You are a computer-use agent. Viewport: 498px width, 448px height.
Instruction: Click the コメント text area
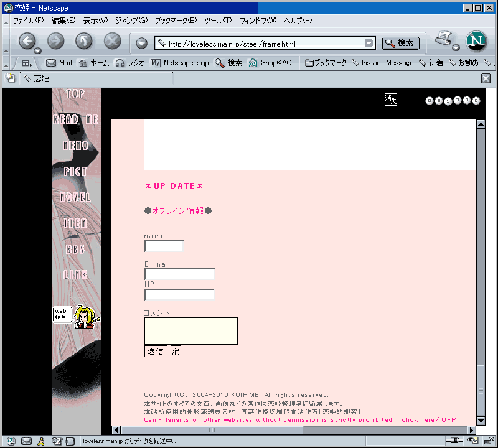[x=191, y=331]
